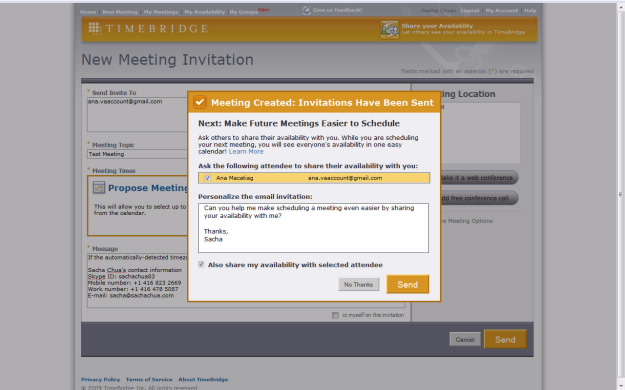Open the Help link

(x=530, y=10)
